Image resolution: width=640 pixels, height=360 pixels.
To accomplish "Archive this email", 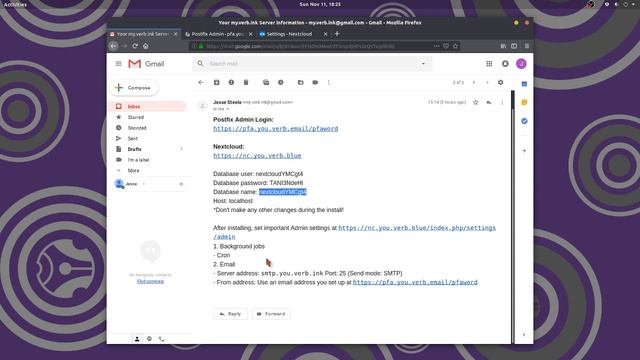I will coord(217,82).
